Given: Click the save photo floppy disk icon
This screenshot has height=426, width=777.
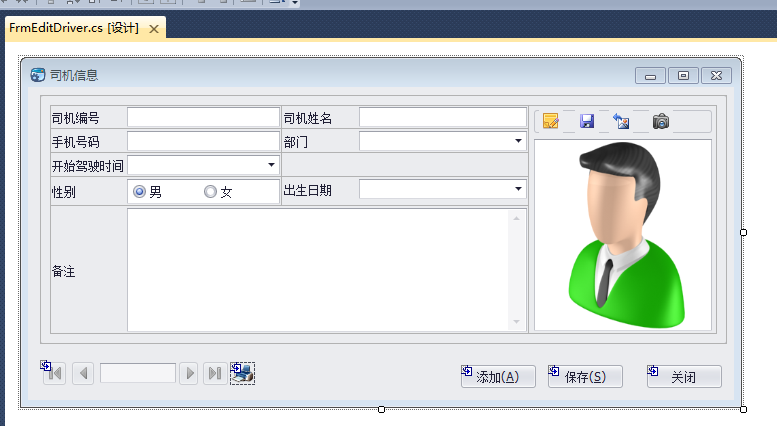Looking at the screenshot, I should point(587,121).
